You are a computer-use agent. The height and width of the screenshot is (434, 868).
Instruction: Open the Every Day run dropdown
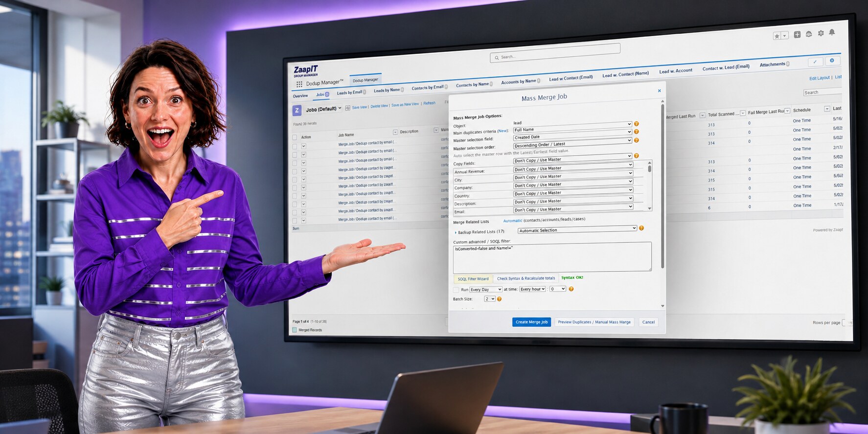tap(486, 290)
